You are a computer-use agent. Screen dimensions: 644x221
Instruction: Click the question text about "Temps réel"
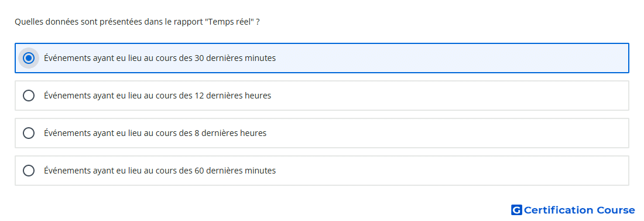(137, 22)
